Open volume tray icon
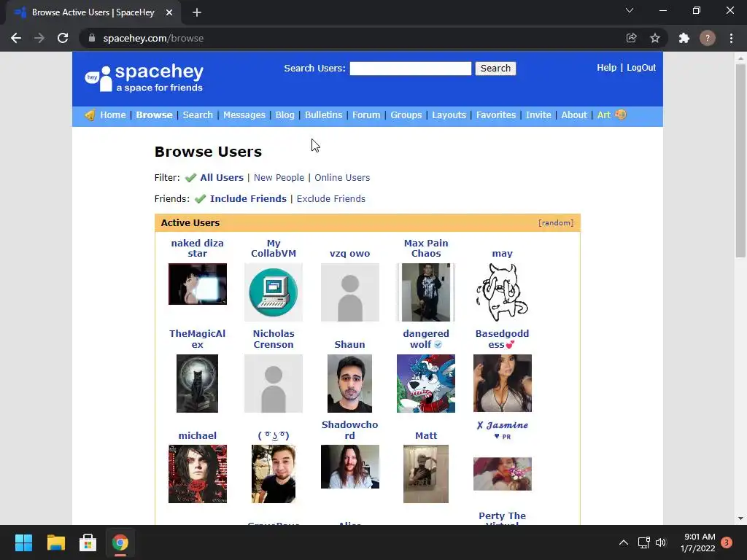This screenshot has width=747, height=560. pyautogui.click(x=661, y=542)
